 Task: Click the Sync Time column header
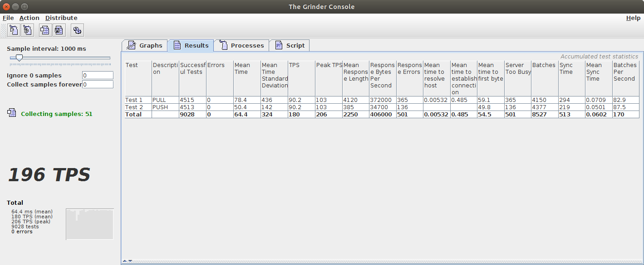[572, 78]
